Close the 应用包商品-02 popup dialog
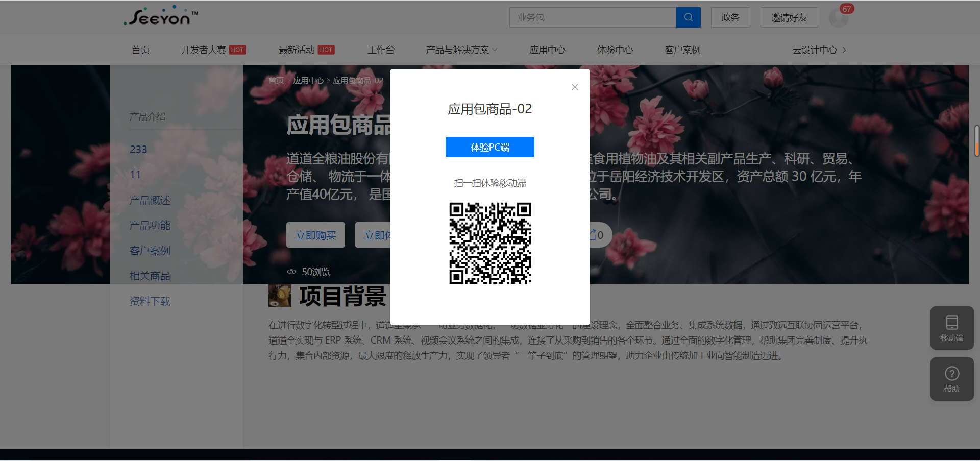Screen dimensions: 980x461 (575, 87)
